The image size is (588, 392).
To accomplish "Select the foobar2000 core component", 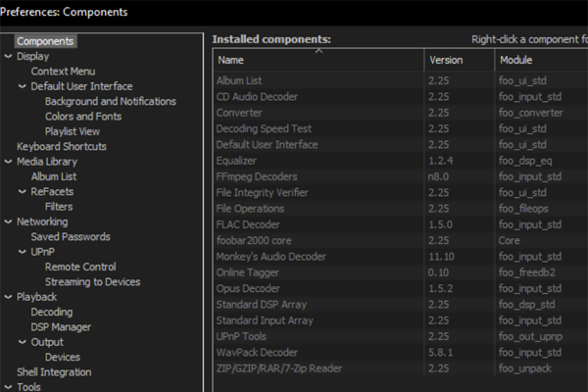I will [401, 240].
